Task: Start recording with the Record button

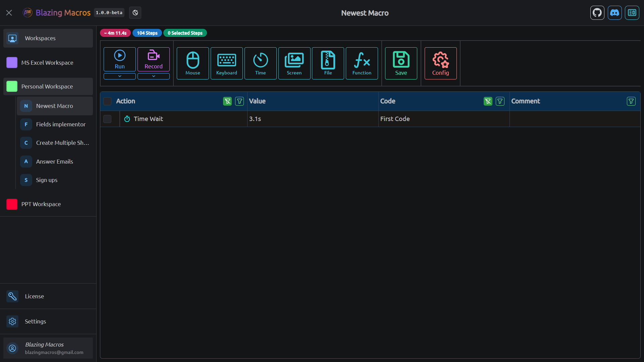Action: pyautogui.click(x=154, y=59)
